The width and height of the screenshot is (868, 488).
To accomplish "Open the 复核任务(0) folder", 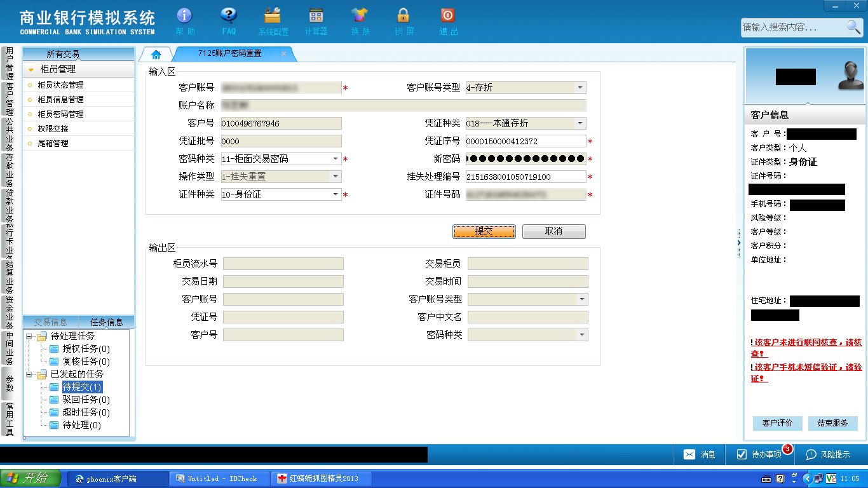I will (x=80, y=362).
